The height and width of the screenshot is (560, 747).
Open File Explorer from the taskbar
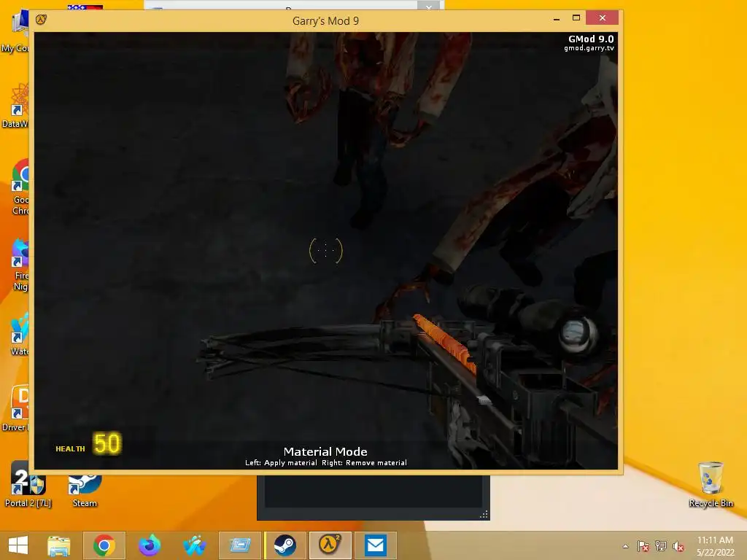click(x=59, y=545)
